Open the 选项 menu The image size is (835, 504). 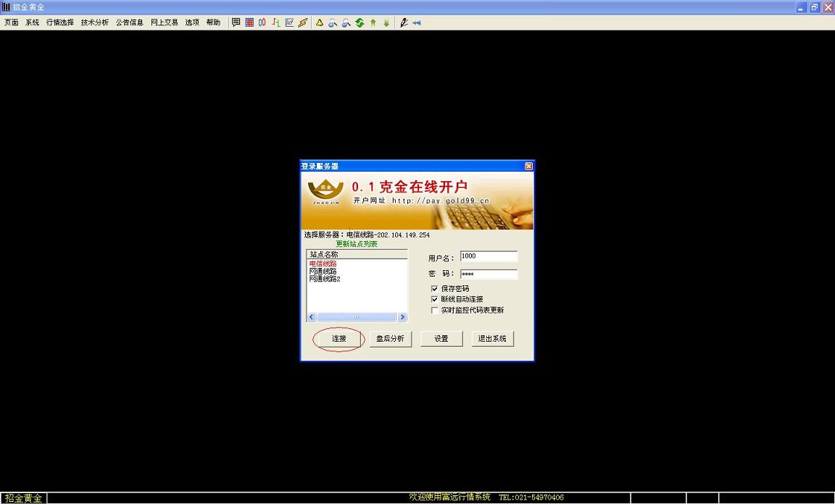(192, 22)
